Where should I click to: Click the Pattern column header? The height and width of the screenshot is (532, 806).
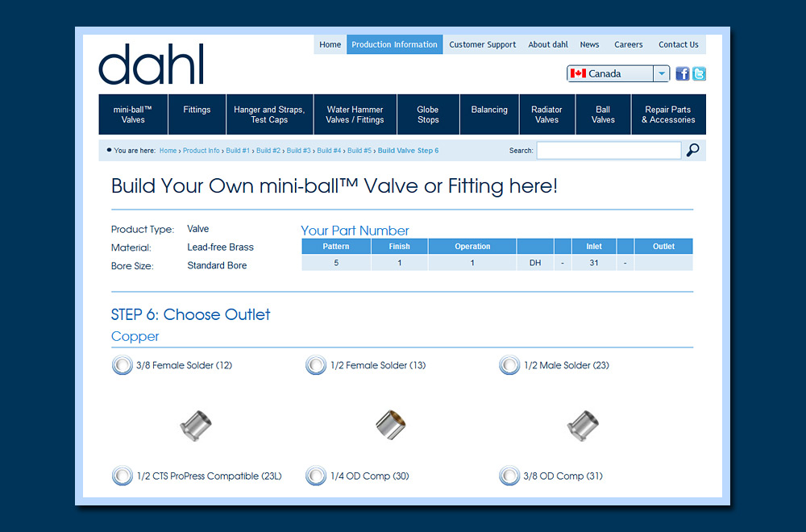(x=336, y=246)
